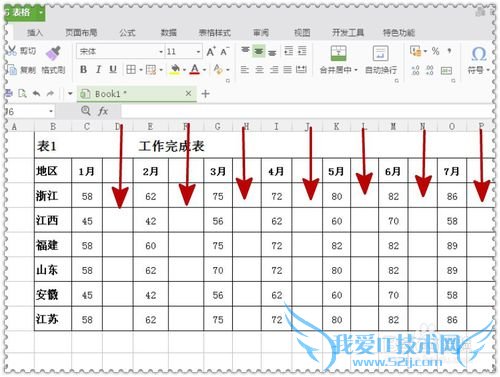Viewport: 500px width, 377px height.
Task: Select the Format Painter (格式刷) brush
Action: [53, 53]
